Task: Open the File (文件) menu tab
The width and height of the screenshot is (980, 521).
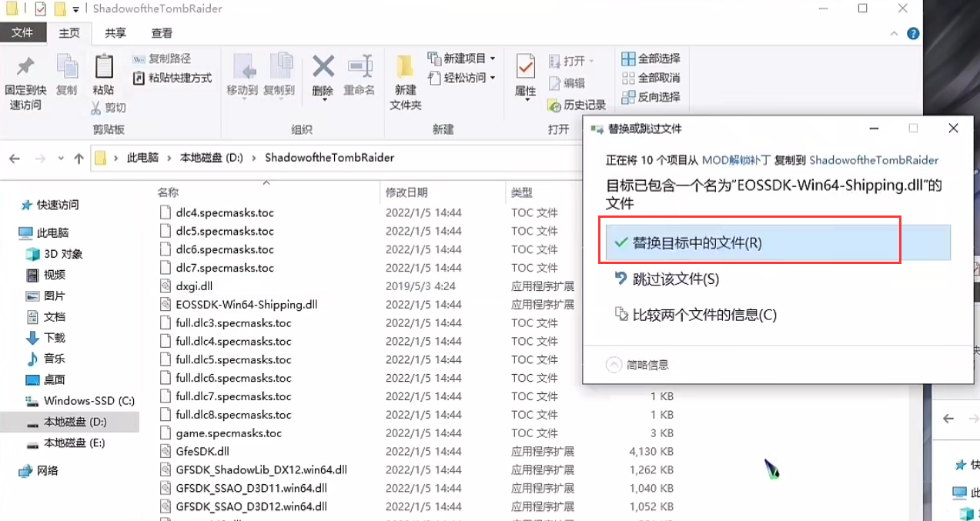Action: (x=22, y=33)
